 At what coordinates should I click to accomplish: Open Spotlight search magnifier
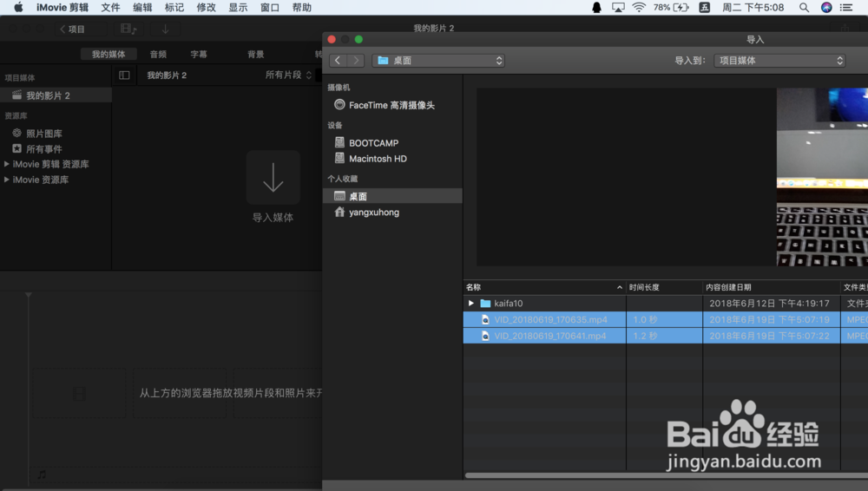tap(804, 7)
